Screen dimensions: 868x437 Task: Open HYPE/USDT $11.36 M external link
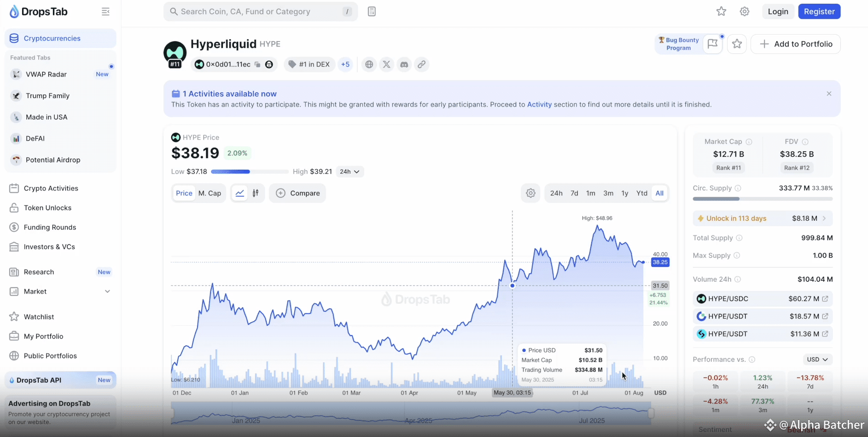pyautogui.click(x=825, y=334)
